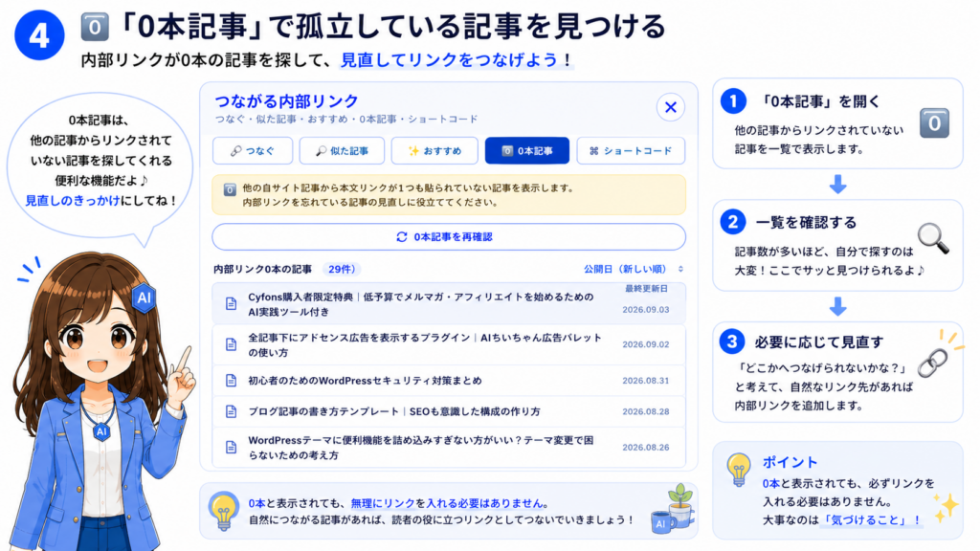Click document icon for ブログ記事の書き方テンプレート
Image resolution: width=980 pixels, height=551 pixels.
[232, 411]
